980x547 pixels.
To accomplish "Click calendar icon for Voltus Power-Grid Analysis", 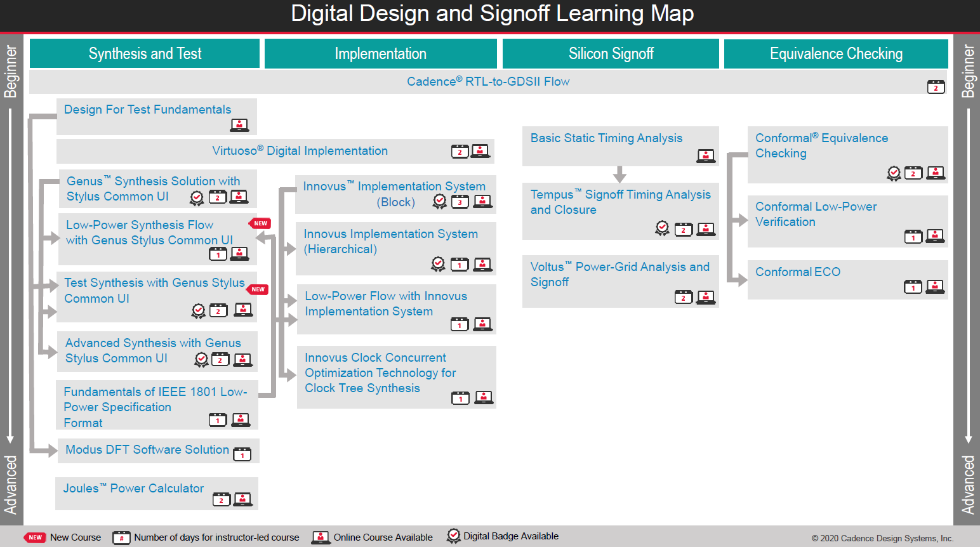I will click(684, 297).
